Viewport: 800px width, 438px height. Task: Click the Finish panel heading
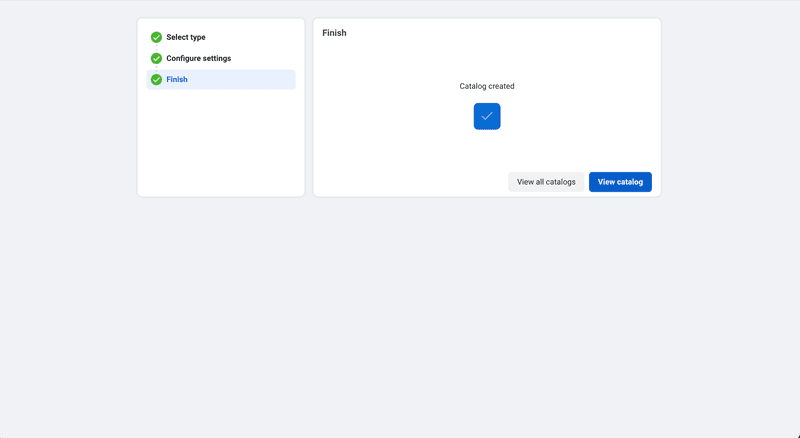pyautogui.click(x=334, y=33)
